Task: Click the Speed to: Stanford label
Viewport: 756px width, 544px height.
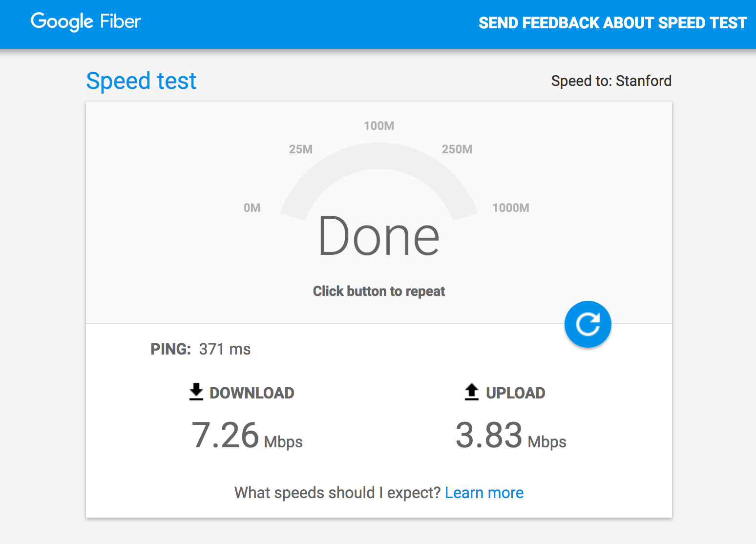Action: point(611,81)
